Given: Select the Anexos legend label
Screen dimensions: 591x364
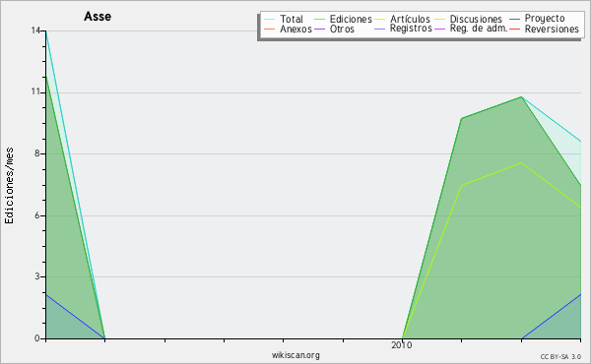Looking at the screenshot, I should point(295,29).
